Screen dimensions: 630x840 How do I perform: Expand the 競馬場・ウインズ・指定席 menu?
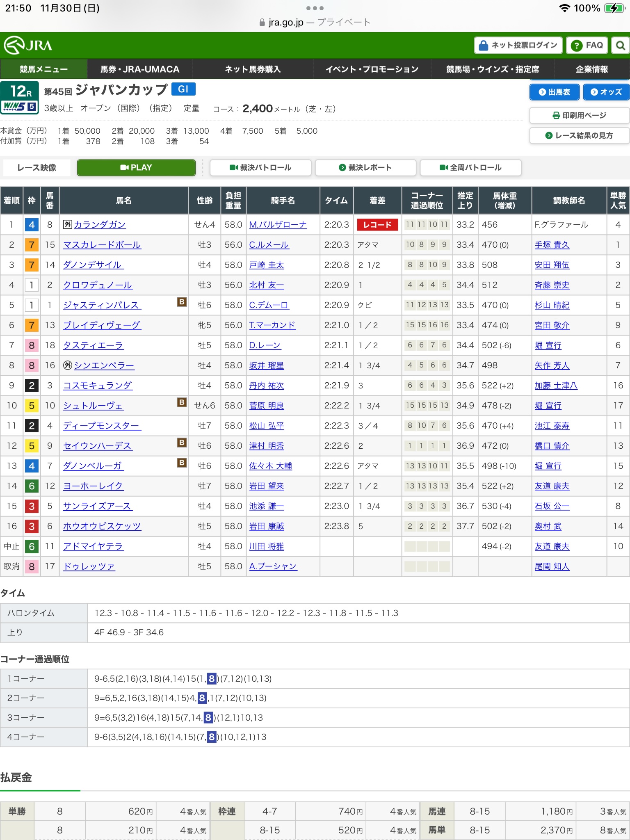(x=492, y=69)
